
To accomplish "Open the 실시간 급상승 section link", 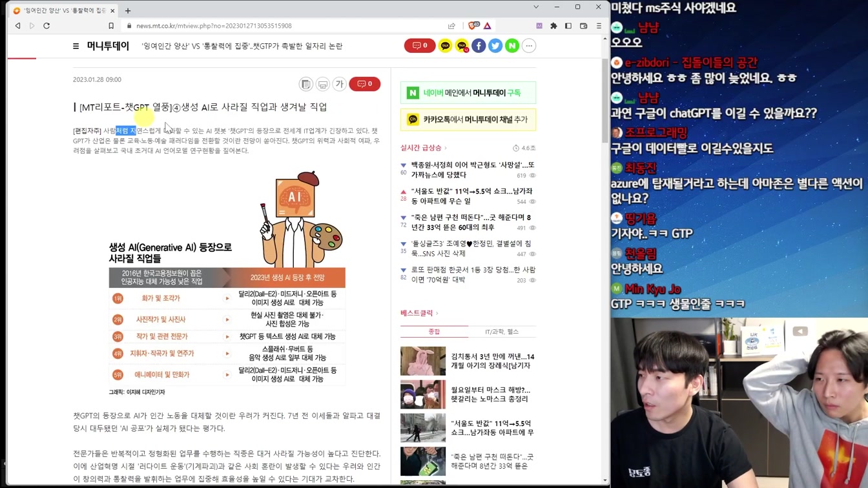I will coord(424,148).
